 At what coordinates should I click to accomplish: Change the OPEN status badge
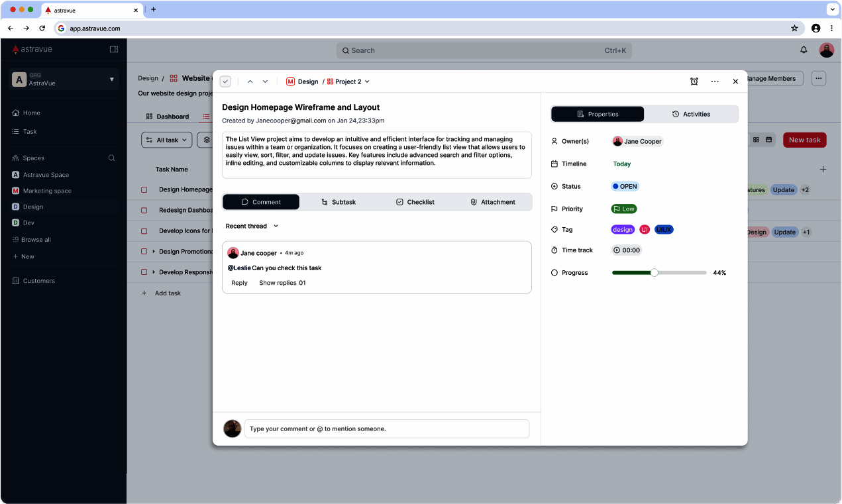pos(625,186)
